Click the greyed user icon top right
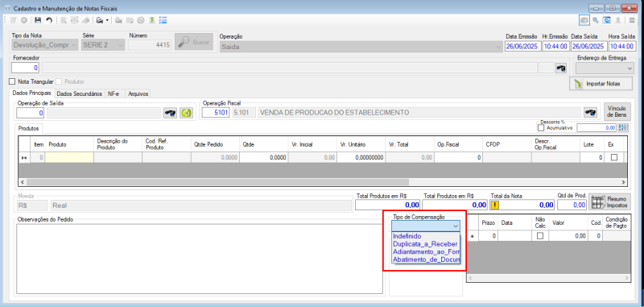 (x=617, y=20)
